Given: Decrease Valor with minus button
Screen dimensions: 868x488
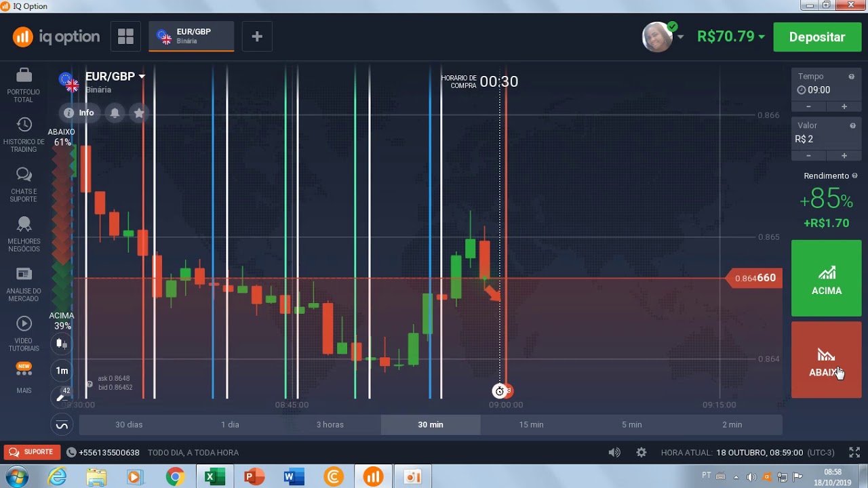Looking at the screenshot, I should (809, 156).
